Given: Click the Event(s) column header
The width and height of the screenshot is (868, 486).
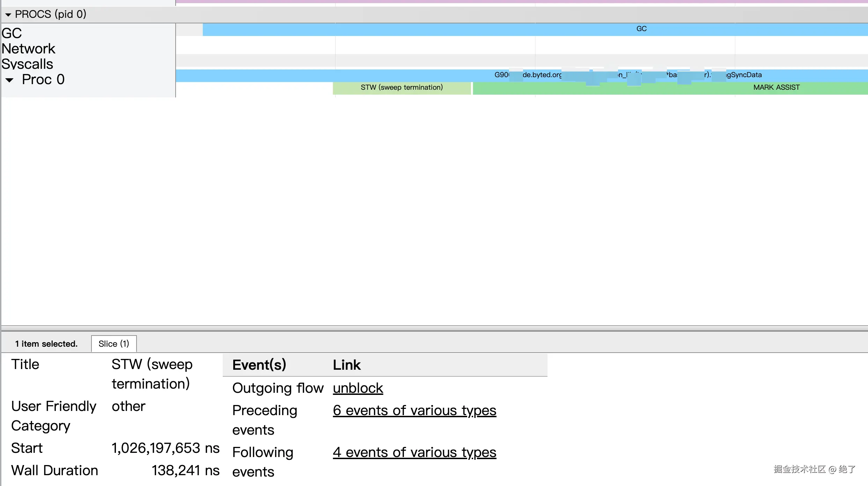Looking at the screenshot, I should 259,365.
